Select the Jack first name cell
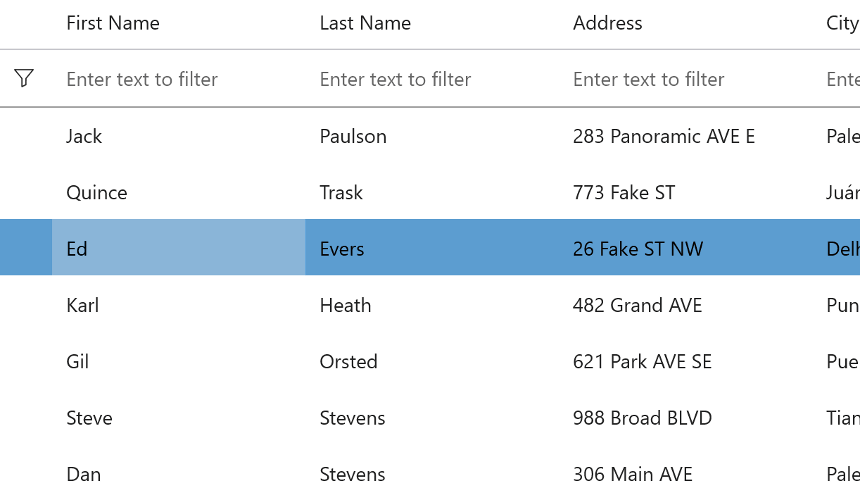The image size is (860, 500). 84,136
